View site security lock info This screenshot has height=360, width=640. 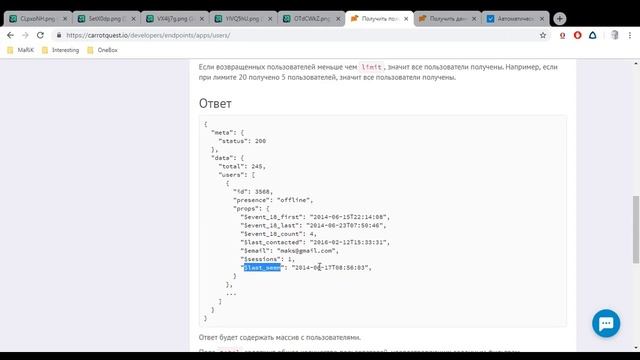59,36
